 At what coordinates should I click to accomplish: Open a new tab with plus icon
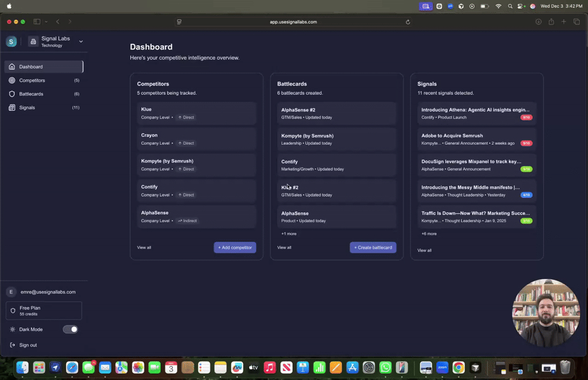tap(564, 22)
